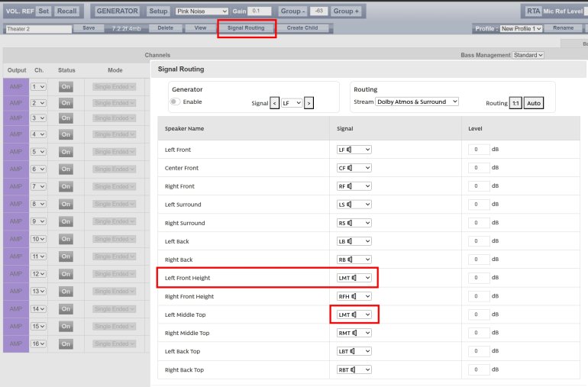The width and height of the screenshot is (588, 387).
Task: Click the Auto routing button
Action: click(534, 103)
